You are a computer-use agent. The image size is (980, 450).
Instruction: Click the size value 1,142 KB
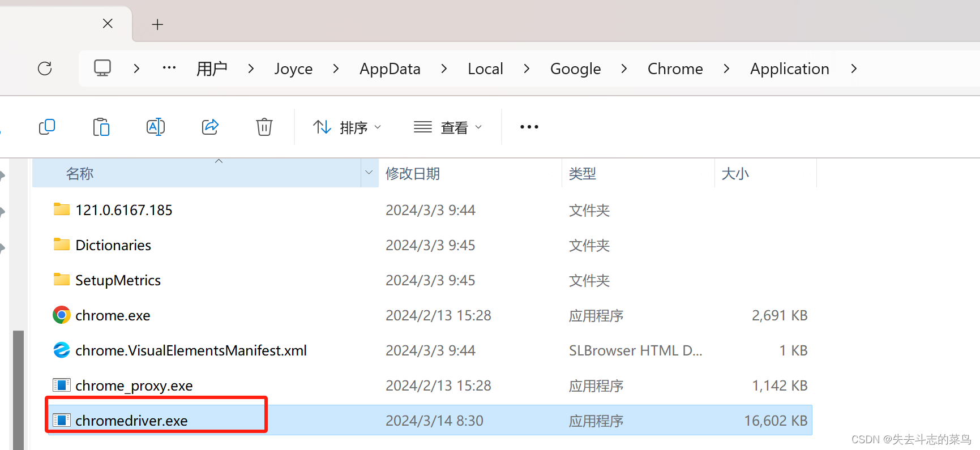(780, 385)
